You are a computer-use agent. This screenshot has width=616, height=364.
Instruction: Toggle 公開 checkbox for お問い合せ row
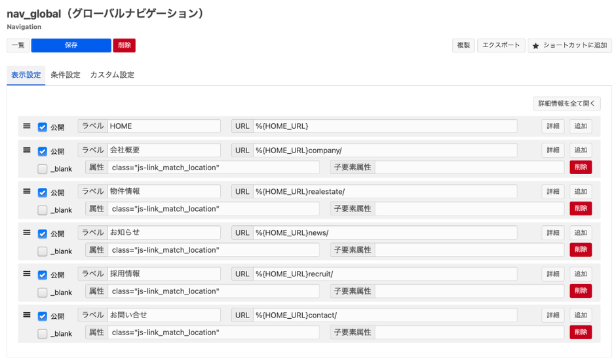pyautogui.click(x=43, y=316)
